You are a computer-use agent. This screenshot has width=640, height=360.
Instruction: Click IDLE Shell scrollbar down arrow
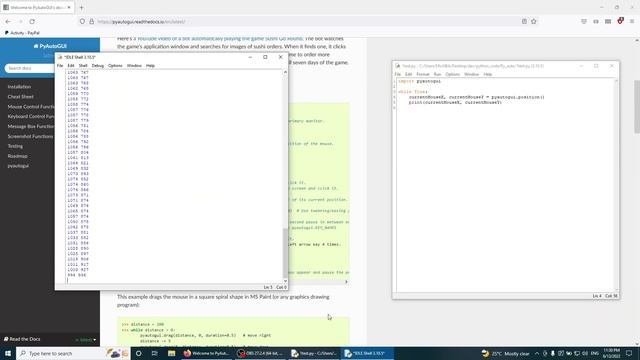coord(285,281)
